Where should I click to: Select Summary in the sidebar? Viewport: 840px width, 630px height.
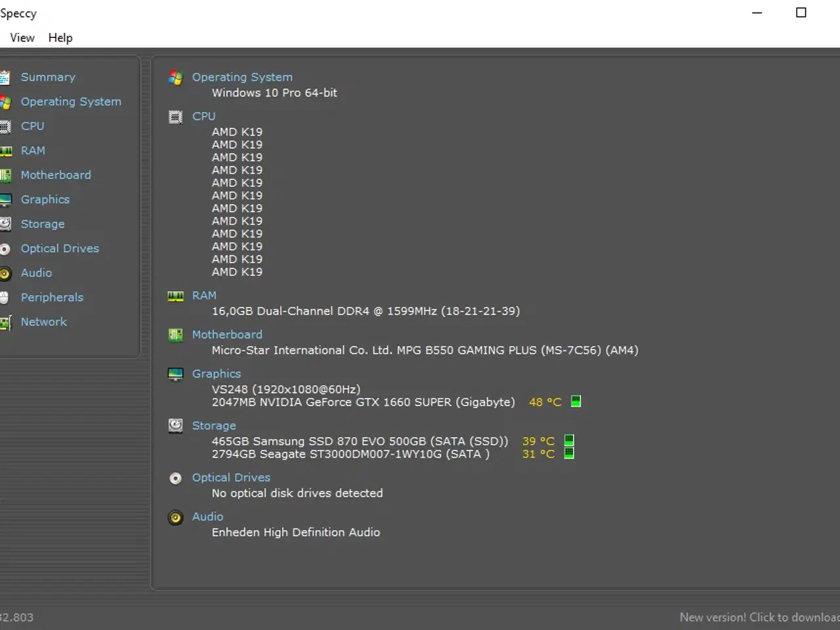tap(48, 77)
